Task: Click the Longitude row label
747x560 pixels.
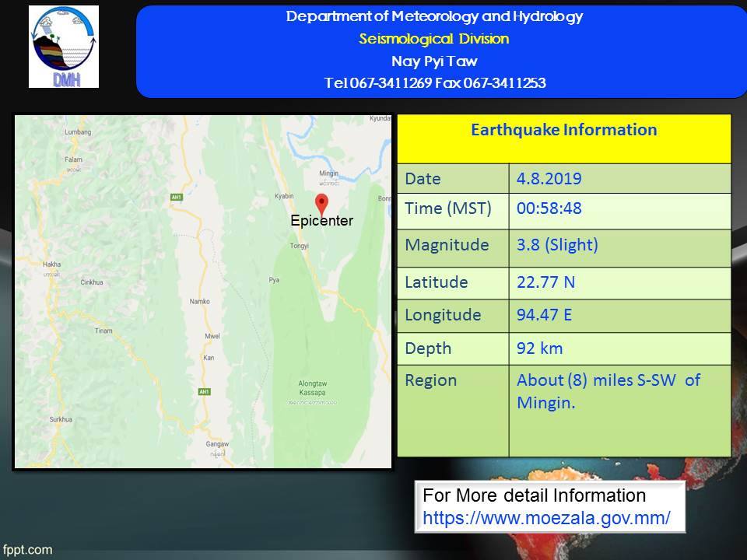Action: 443,316
